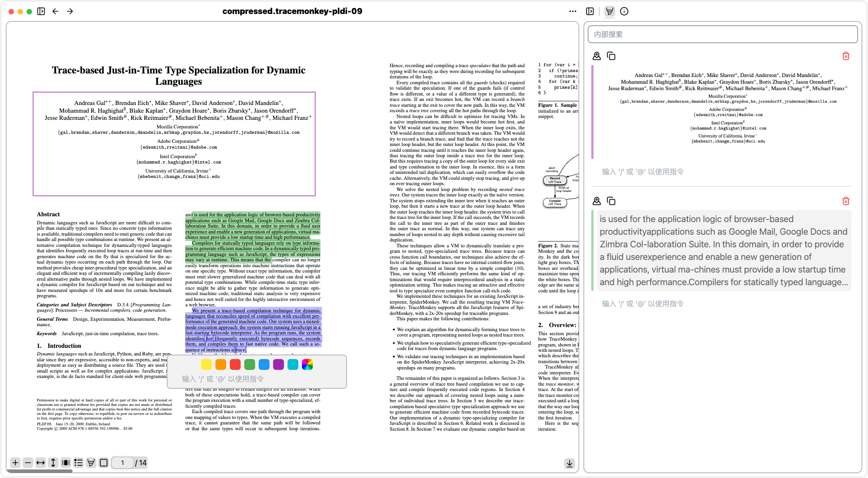Click the paper title heading text
868x478 pixels.
(178, 76)
